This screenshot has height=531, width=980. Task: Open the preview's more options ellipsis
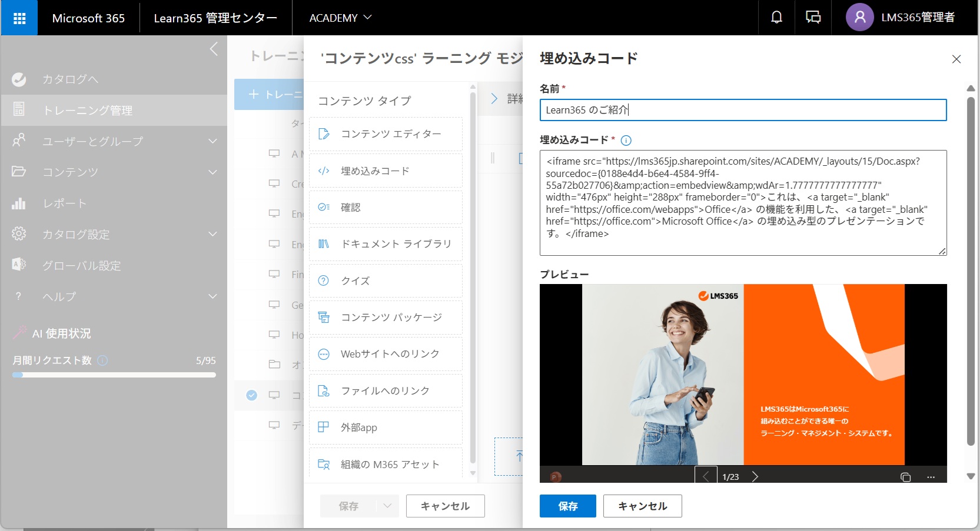pyautogui.click(x=931, y=477)
